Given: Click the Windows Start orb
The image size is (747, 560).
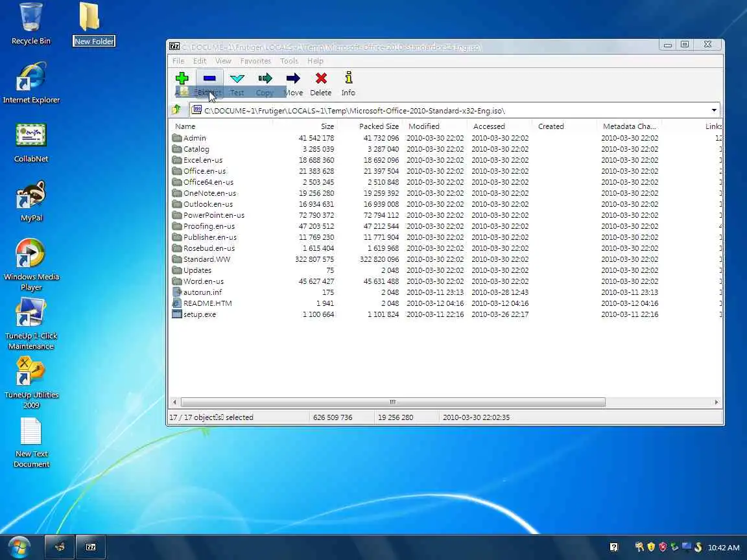Looking at the screenshot, I should [18, 547].
